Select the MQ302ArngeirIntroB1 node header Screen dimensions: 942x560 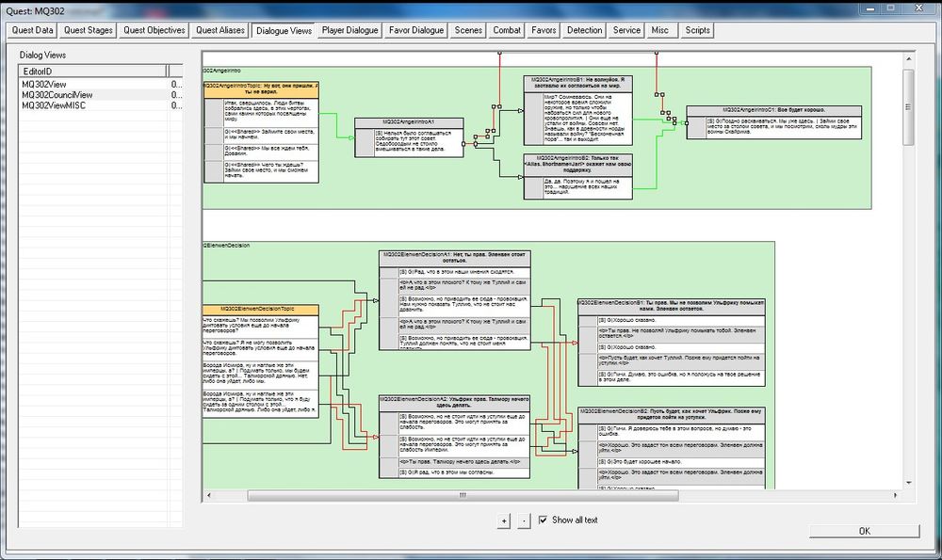[x=578, y=83]
